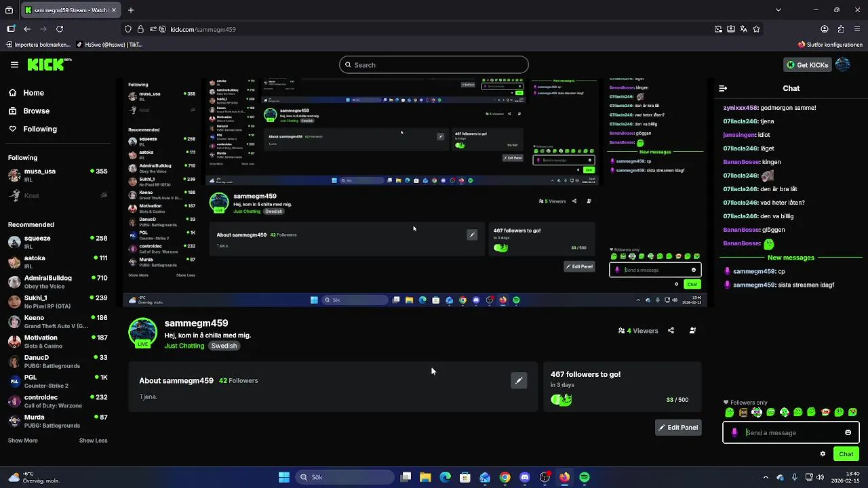Click the 4 Viewers count
This screenshot has height=488, width=868.
pyautogui.click(x=638, y=331)
